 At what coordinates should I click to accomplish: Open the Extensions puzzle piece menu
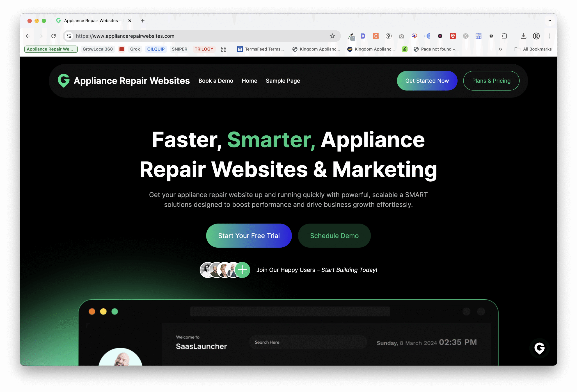504,36
